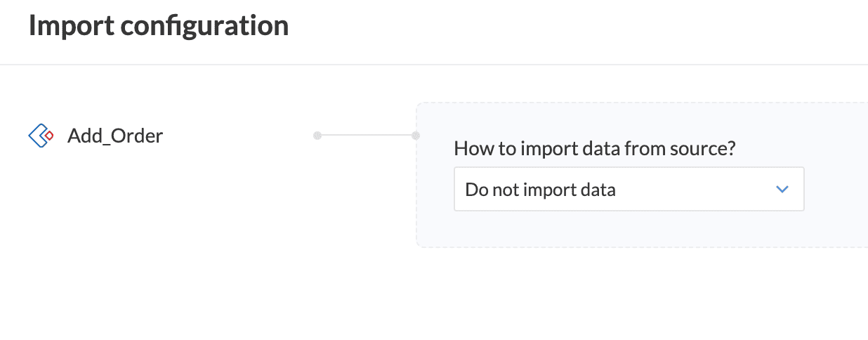Click the "Import configuration" heading
The image size is (868, 340).
tap(159, 26)
